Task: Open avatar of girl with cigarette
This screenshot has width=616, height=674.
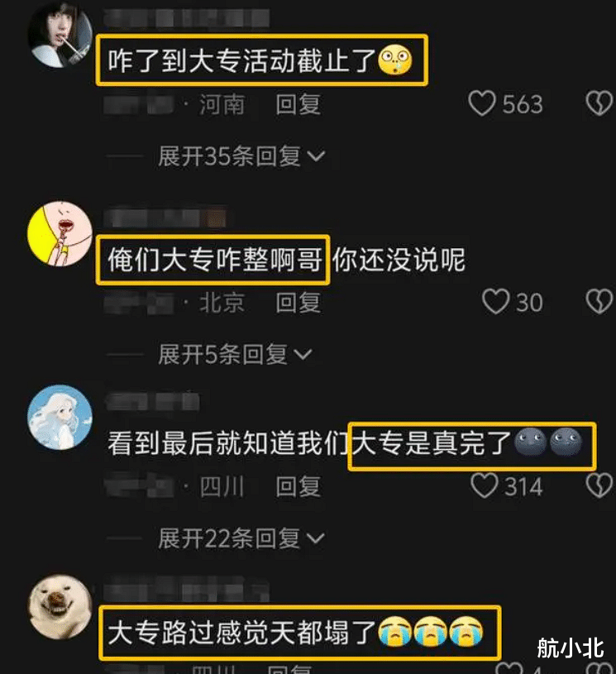Action: (x=60, y=34)
